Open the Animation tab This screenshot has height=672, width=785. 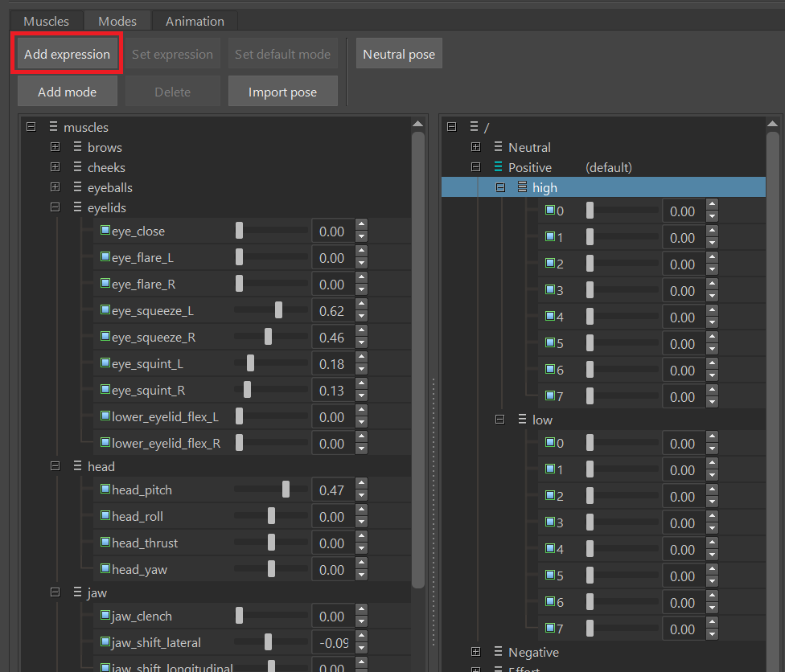[195, 21]
